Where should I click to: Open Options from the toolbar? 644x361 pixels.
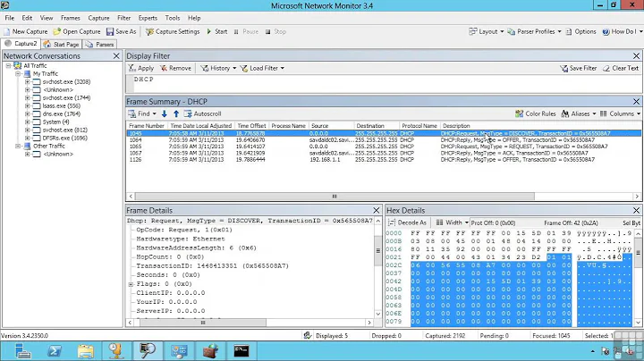[580, 31]
